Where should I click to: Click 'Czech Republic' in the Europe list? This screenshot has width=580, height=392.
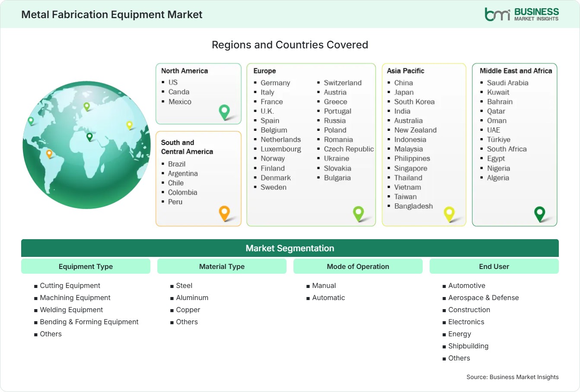click(x=349, y=149)
